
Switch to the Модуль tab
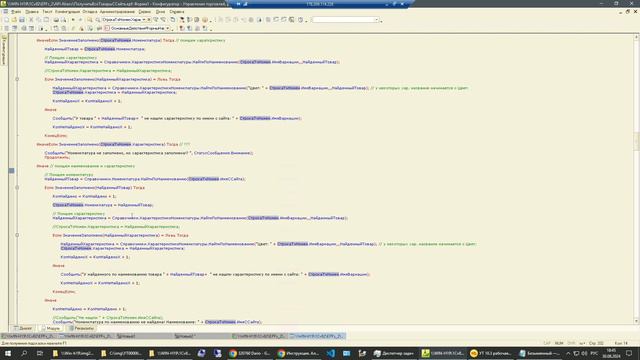[x=51, y=328]
